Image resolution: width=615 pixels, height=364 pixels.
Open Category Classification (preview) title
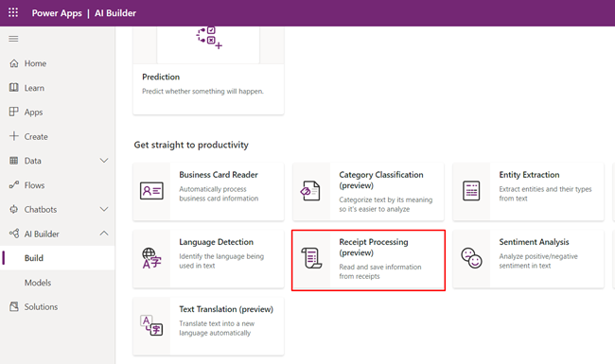381,180
